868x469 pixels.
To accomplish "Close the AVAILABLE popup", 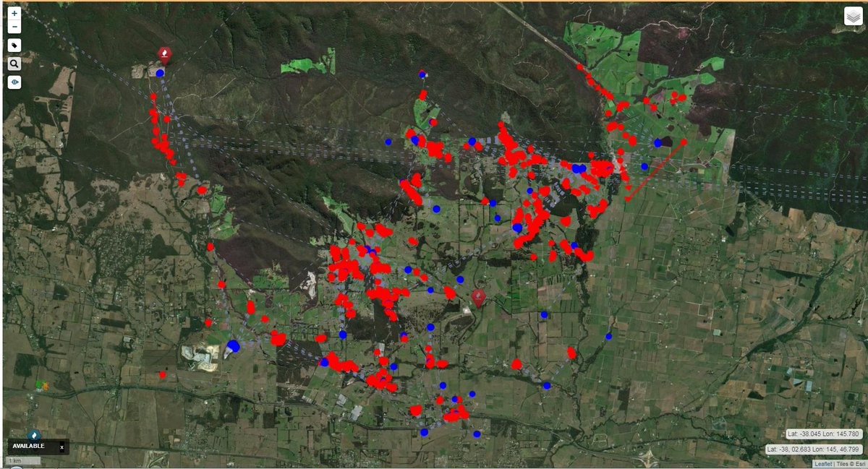I will pyautogui.click(x=62, y=447).
